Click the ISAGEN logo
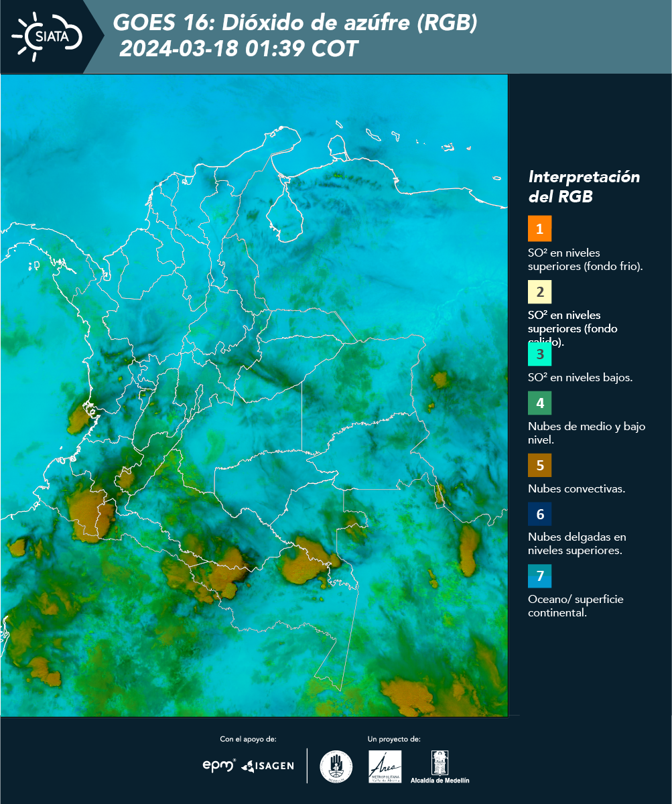This screenshot has height=804, width=672. pos(267,766)
